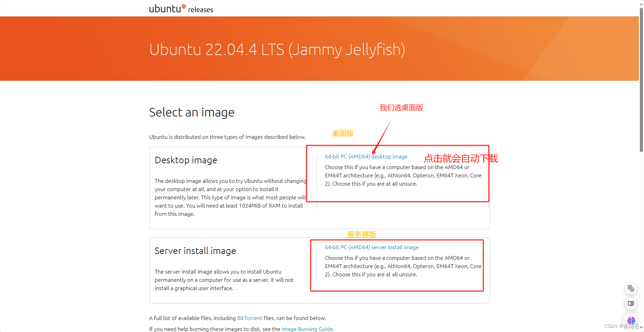The height and width of the screenshot is (332, 644).
Task: Click 'Ubuntu is distributed on three types' sentence
Action: 227,137
